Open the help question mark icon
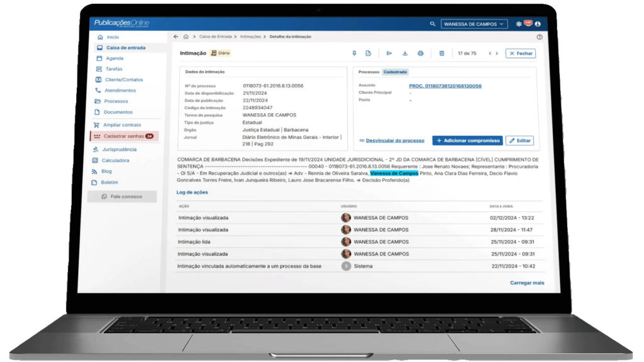The image size is (644, 362). tap(539, 37)
